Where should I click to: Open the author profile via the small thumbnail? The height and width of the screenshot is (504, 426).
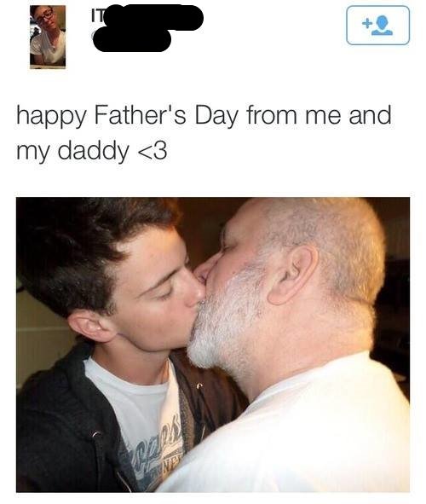[48, 37]
